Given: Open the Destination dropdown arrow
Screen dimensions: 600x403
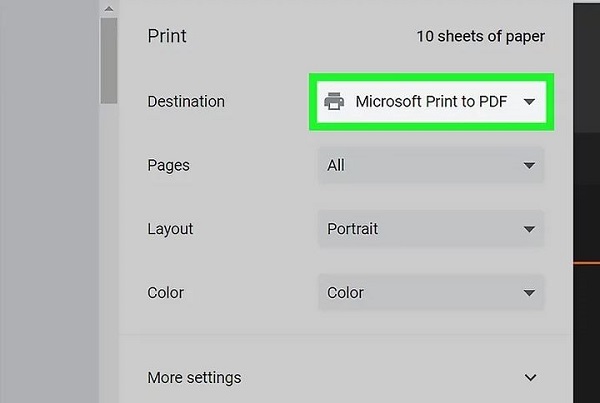Looking at the screenshot, I should point(529,102).
